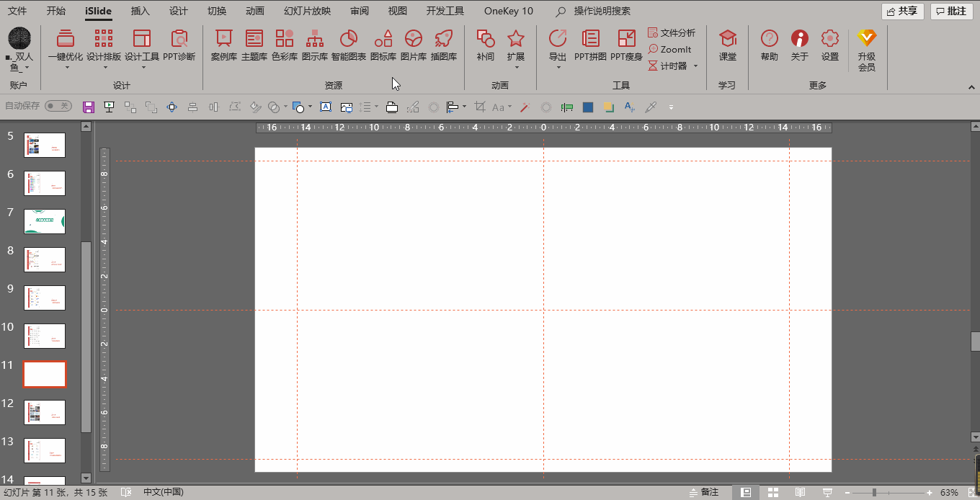Toggle the 备注 notes pane

coord(704,492)
